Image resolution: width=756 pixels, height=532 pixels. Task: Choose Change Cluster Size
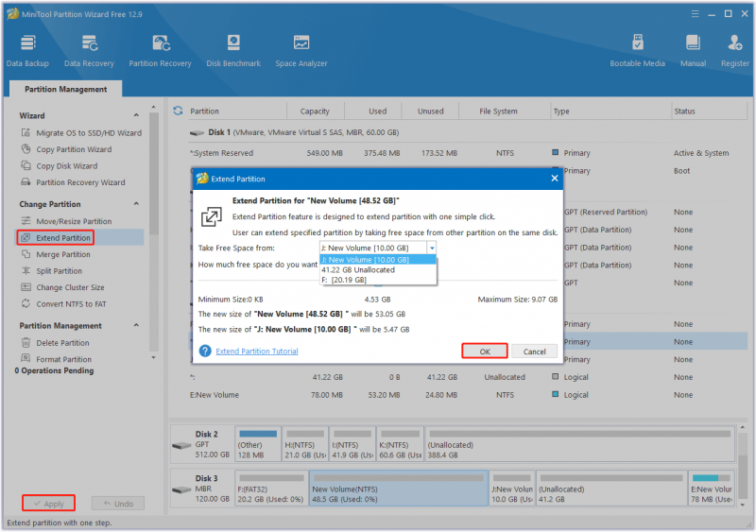[62, 287]
